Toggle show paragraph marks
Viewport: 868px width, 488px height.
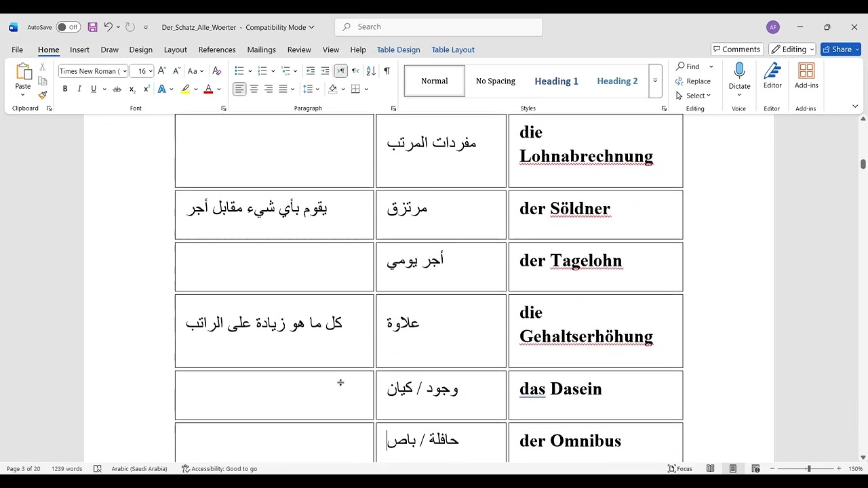click(387, 71)
